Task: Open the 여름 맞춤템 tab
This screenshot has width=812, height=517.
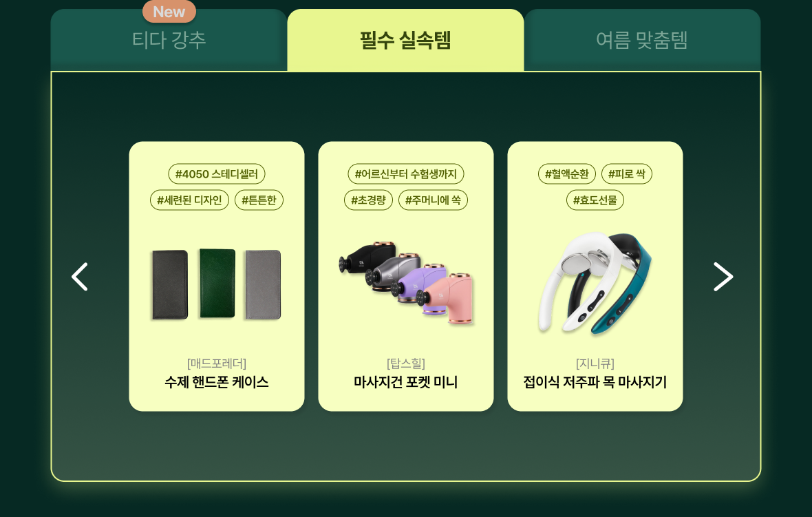Action: point(642,40)
